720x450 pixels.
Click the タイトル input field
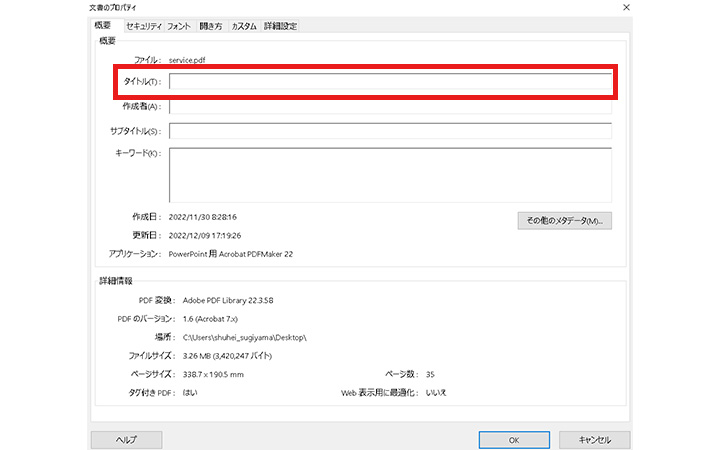[390, 81]
